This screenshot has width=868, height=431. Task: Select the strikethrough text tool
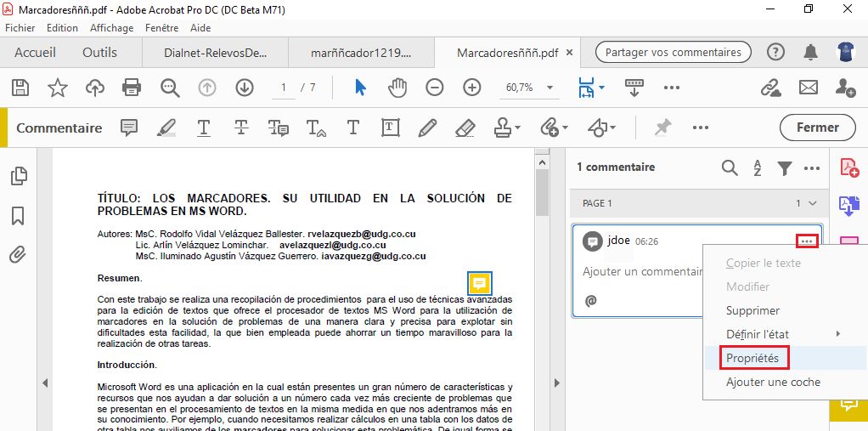coord(241,128)
